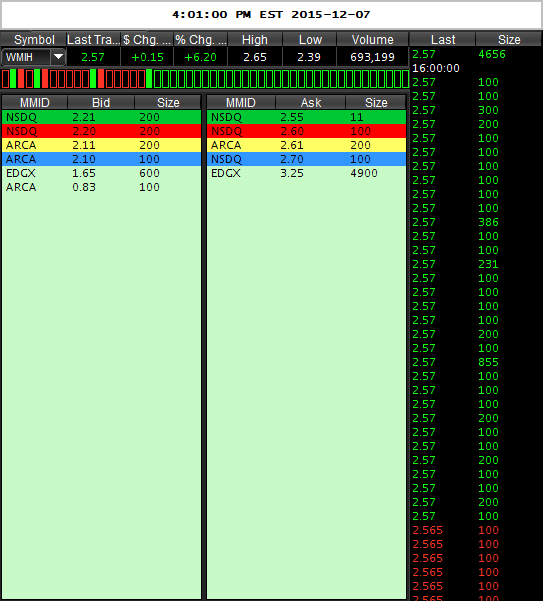Click the Low column header

[310, 39]
